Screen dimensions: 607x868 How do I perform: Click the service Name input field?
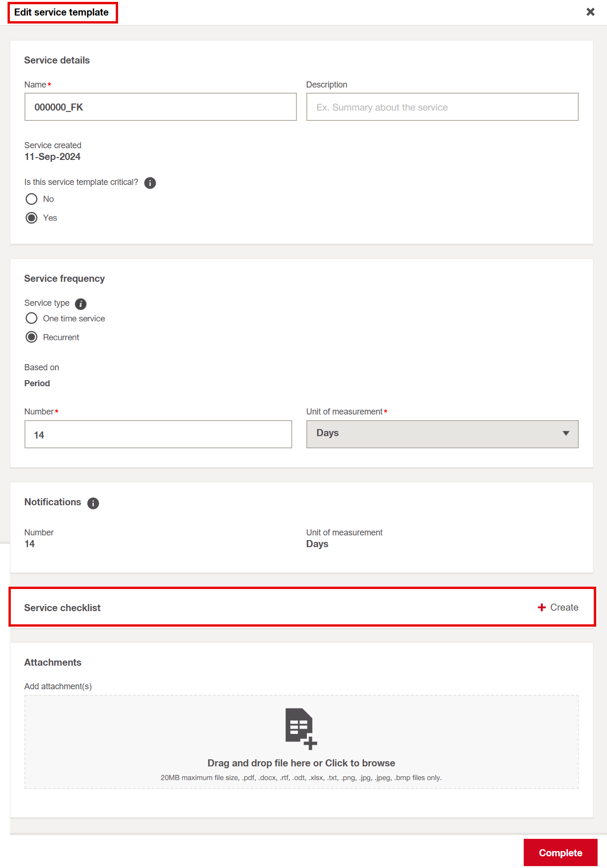click(160, 107)
